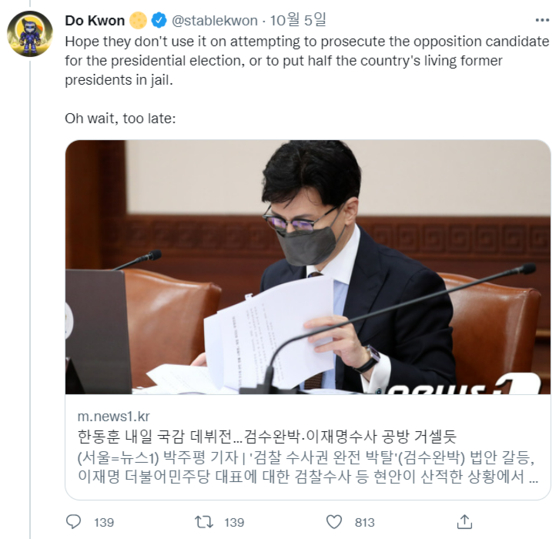This screenshot has height=539, width=559.
Task: Open the 한동훈 내일 국감 데뷔전 headline
Action: point(267,436)
